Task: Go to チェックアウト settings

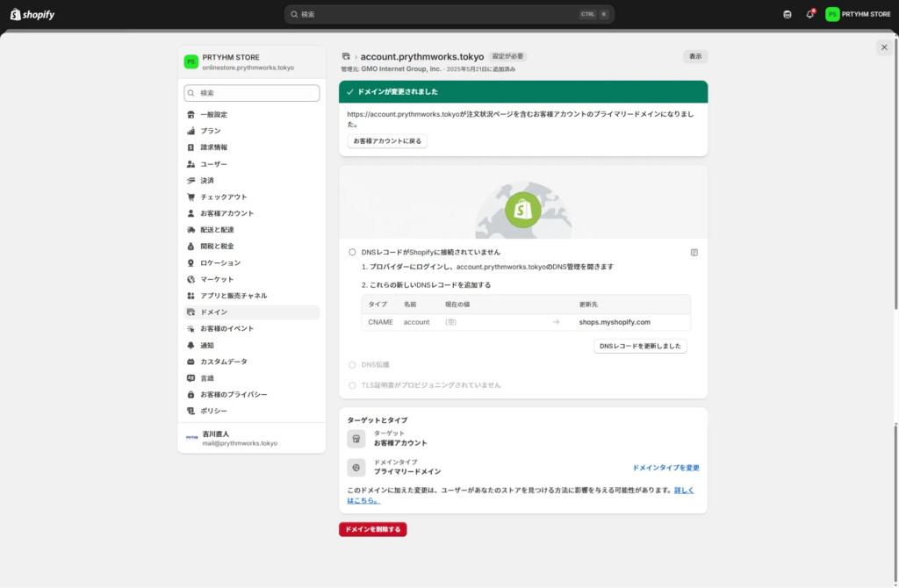Action: tap(252, 197)
